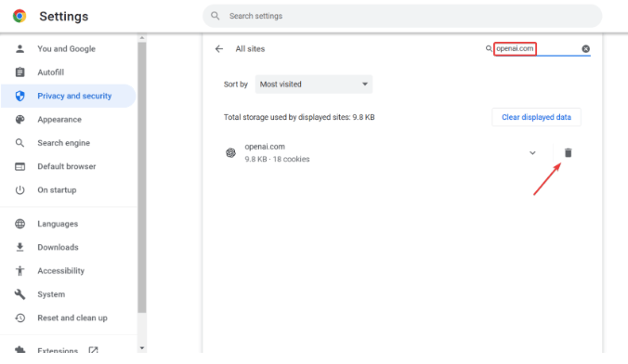Open Default browser settings

(68, 166)
